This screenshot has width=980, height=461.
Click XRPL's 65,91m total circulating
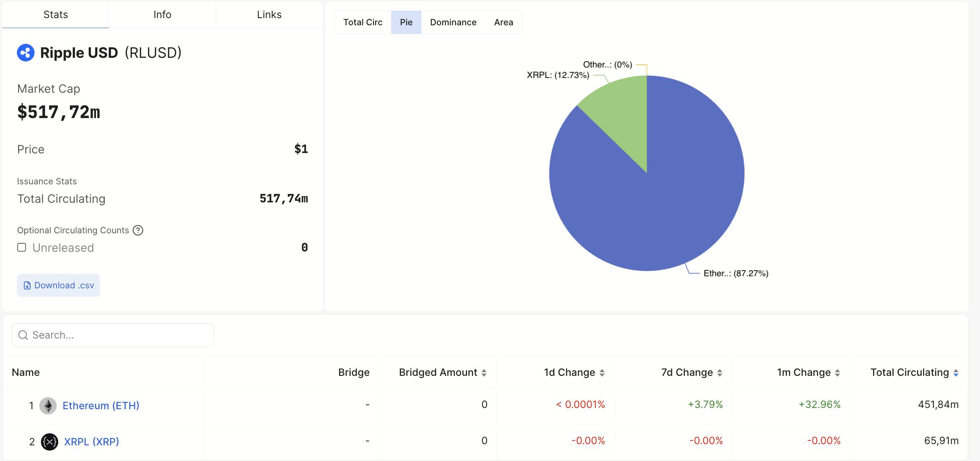point(941,441)
